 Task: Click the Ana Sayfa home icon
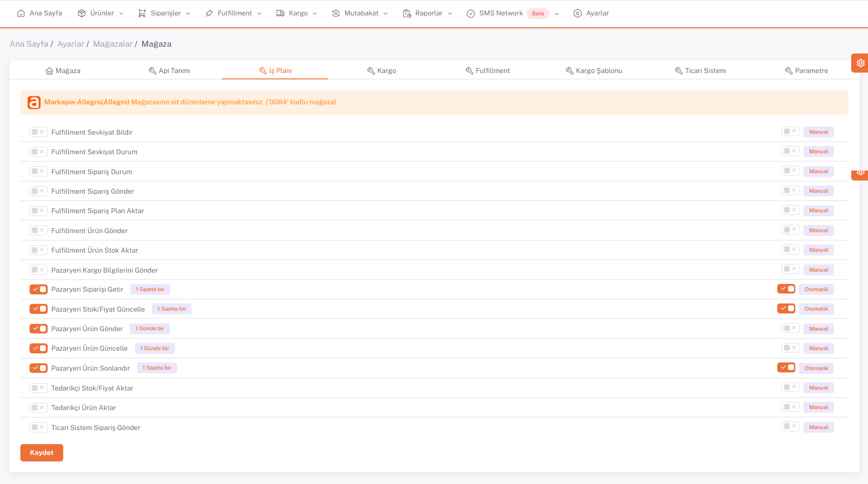[21, 13]
